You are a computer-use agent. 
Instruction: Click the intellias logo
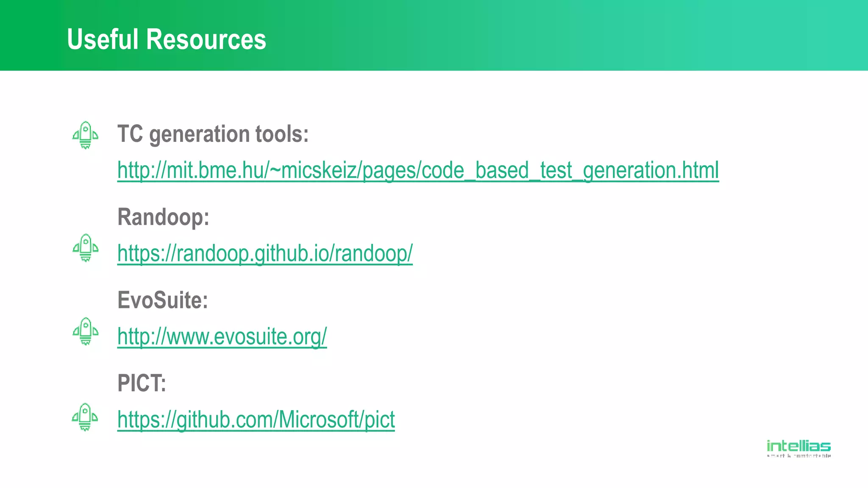click(x=798, y=446)
